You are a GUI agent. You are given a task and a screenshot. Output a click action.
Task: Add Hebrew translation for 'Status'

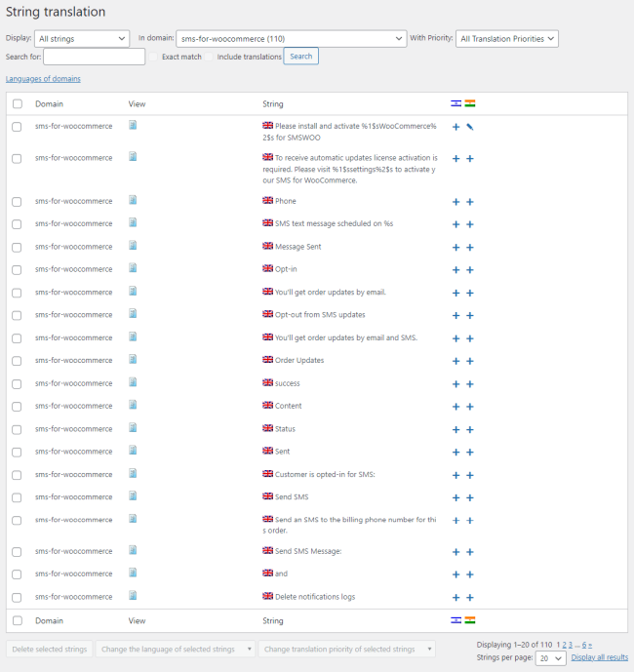pos(456,430)
